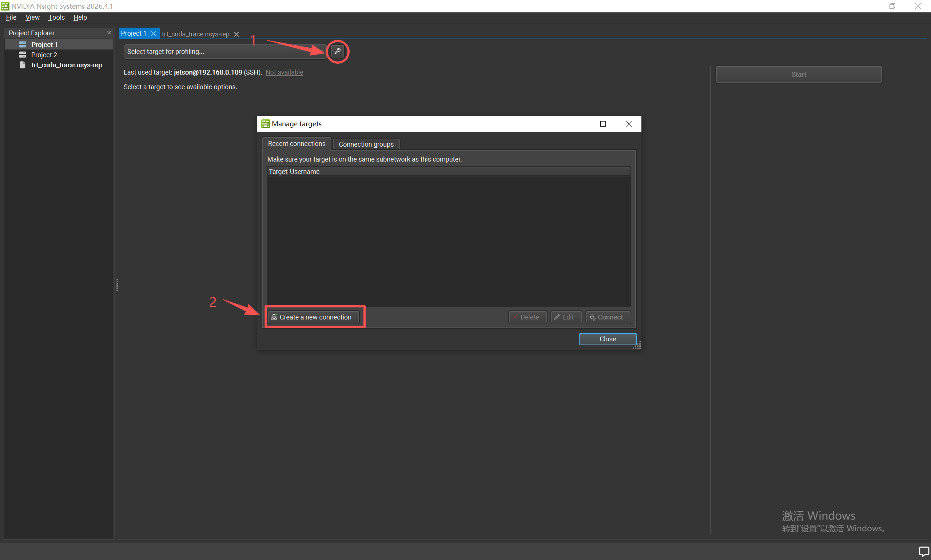Click the Manage targets dialog icon
The height and width of the screenshot is (560, 931).
[266, 124]
